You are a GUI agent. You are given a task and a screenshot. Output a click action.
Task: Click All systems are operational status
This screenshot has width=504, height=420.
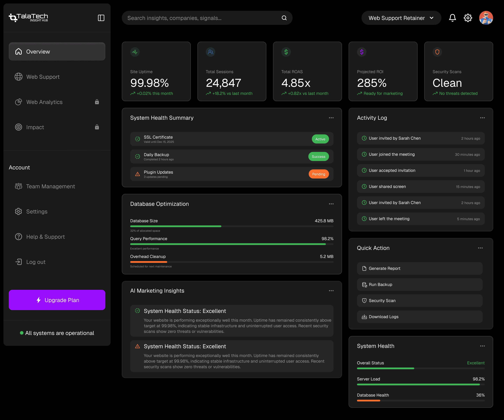click(x=57, y=333)
